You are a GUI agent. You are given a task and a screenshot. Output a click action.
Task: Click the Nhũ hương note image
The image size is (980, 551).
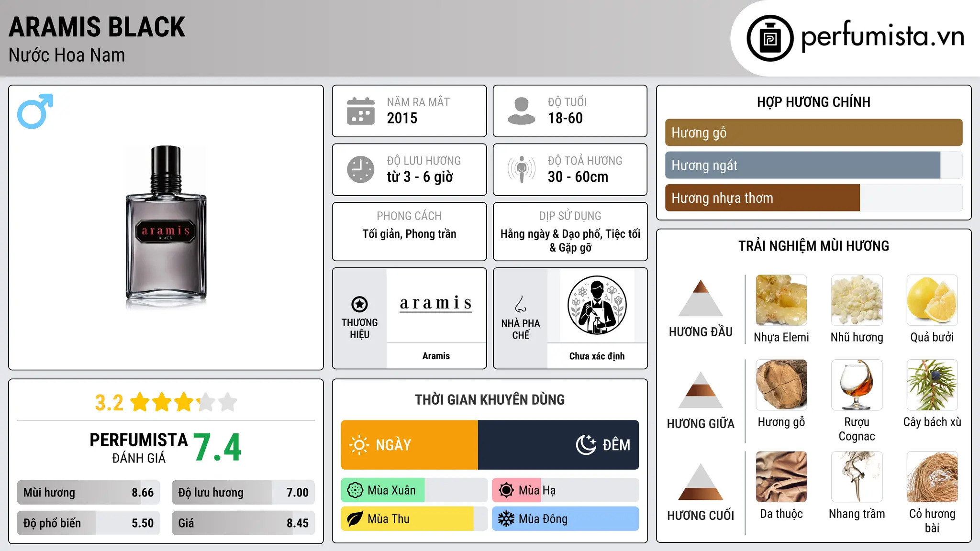pyautogui.click(x=857, y=300)
